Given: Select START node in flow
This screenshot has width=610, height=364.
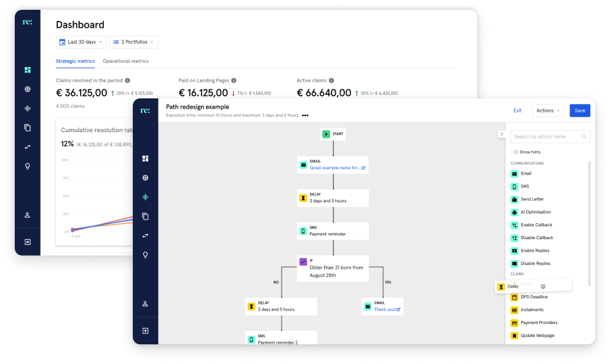Looking at the screenshot, I should click(333, 134).
